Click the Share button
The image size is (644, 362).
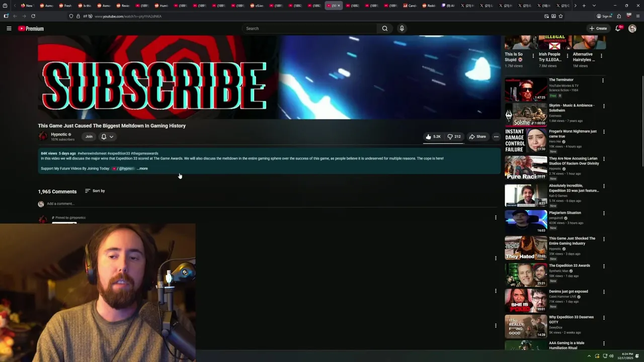tap(477, 137)
